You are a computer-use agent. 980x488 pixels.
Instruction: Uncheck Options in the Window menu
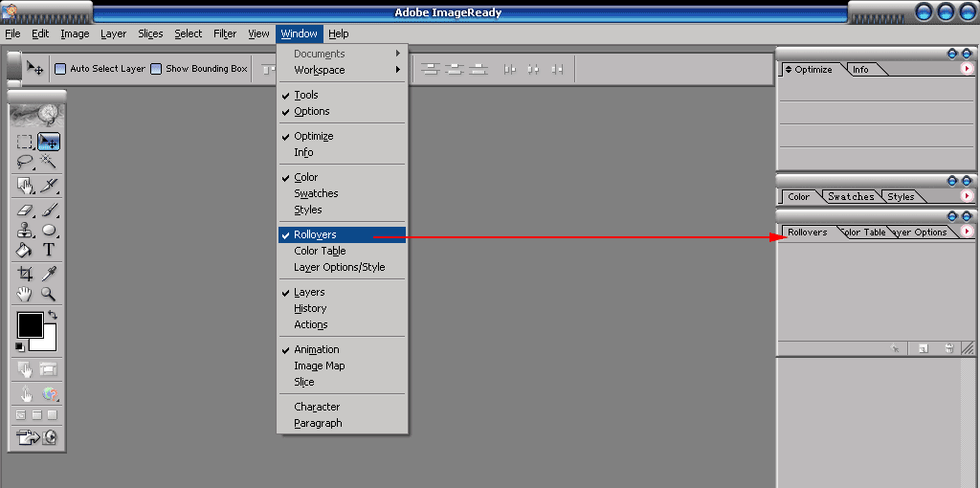(x=342, y=111)
